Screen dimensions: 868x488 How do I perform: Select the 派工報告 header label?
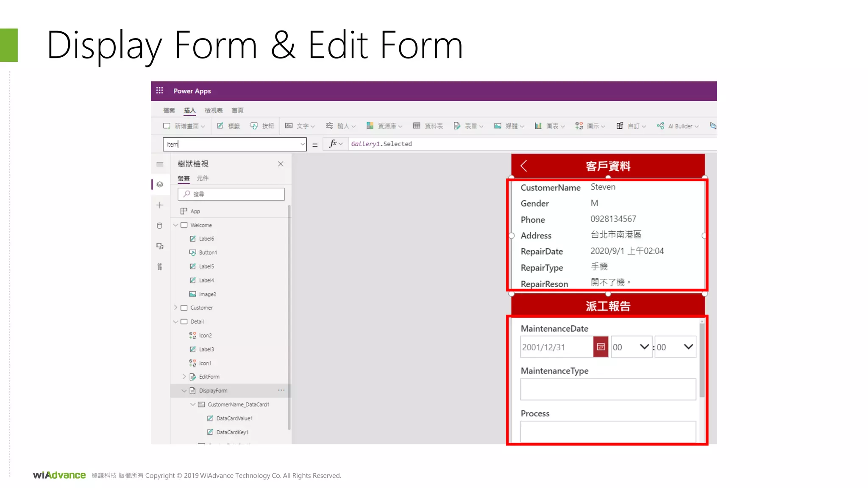[608, 306]
